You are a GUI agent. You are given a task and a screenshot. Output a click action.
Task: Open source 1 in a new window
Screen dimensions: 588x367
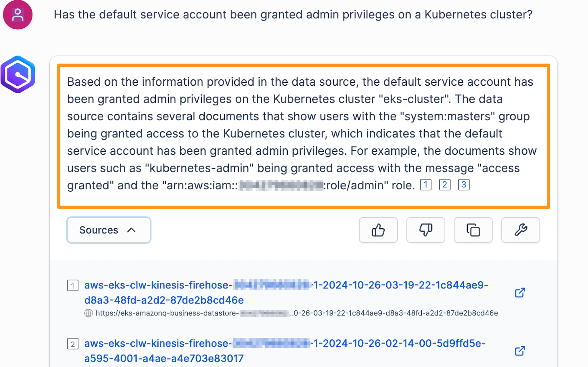pos(520,293)
